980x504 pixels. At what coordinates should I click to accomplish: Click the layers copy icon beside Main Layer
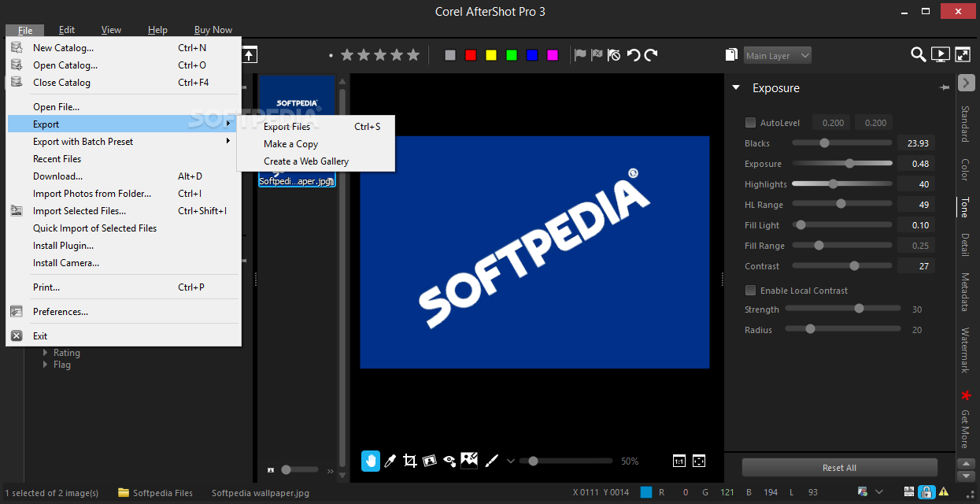[x=732, y=55]
